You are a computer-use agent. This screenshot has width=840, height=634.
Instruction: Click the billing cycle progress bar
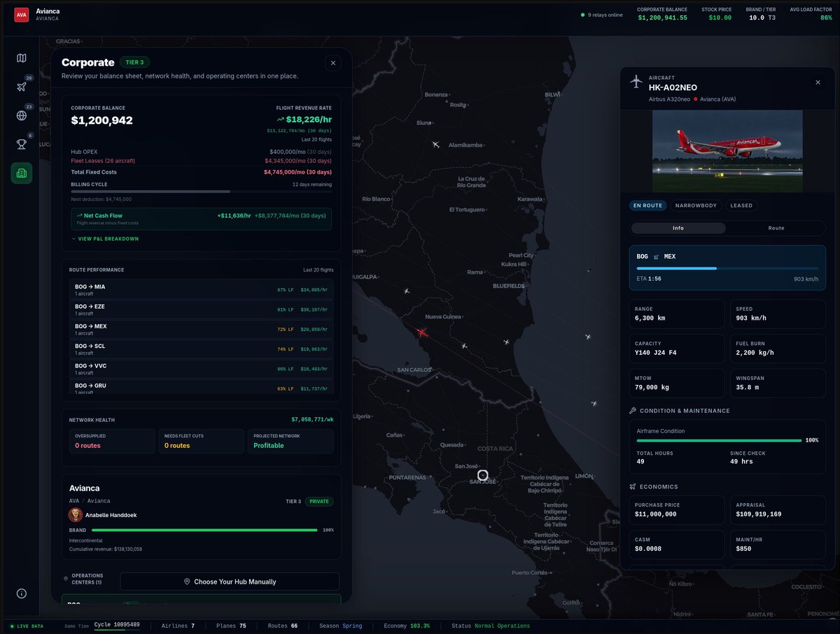tap(202, 191)
